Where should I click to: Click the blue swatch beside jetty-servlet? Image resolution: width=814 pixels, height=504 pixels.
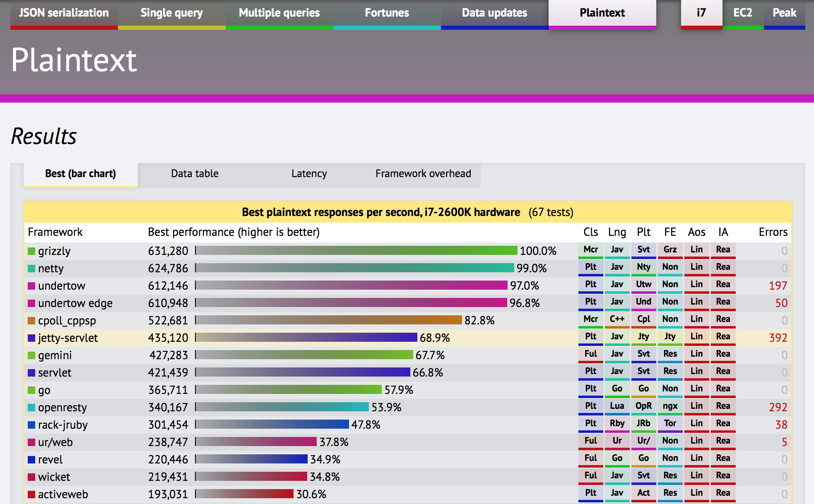point(31,338)
